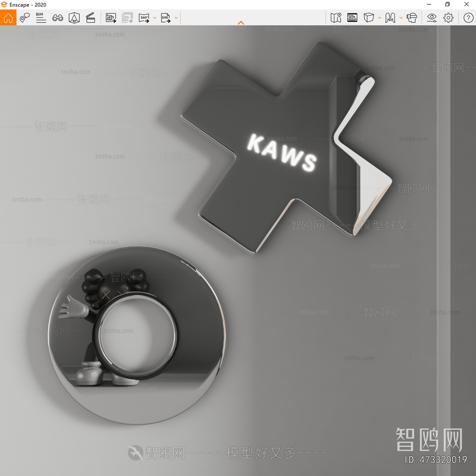Click the glowing KAWS text in viewport
Image resolution: width=476 pixels, height=476 pixels.
[282, 152]
